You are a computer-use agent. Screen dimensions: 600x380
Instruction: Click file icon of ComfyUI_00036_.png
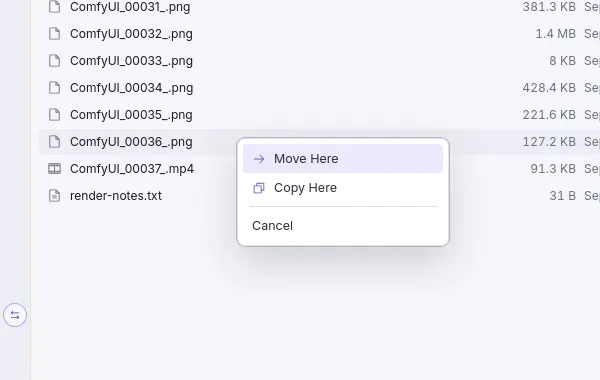(54, 142)
